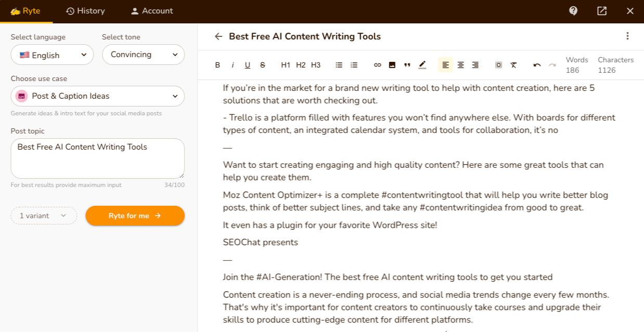The height and width of the screenshot is (332, 644).
Task: Insert a link with the link icon
Action: pyautogui.click(x=377, y=65)
